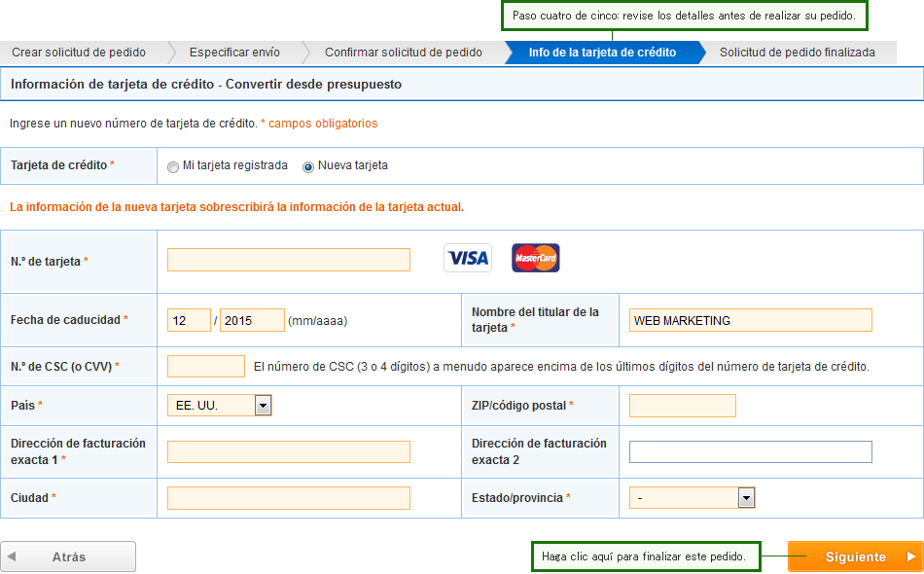Select the Nueva tarjeta radio button
The height and width of the screenshot is (574, 924).
[x=308, y=166]
